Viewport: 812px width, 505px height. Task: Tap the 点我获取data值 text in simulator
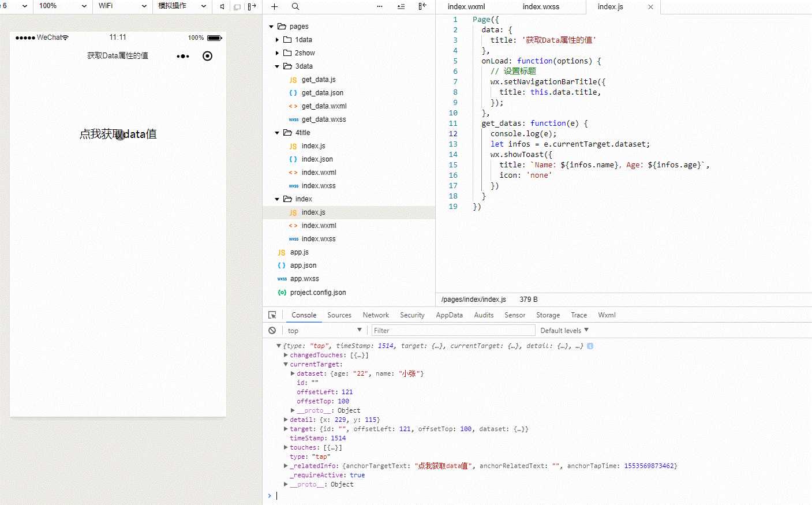[118, 134]
